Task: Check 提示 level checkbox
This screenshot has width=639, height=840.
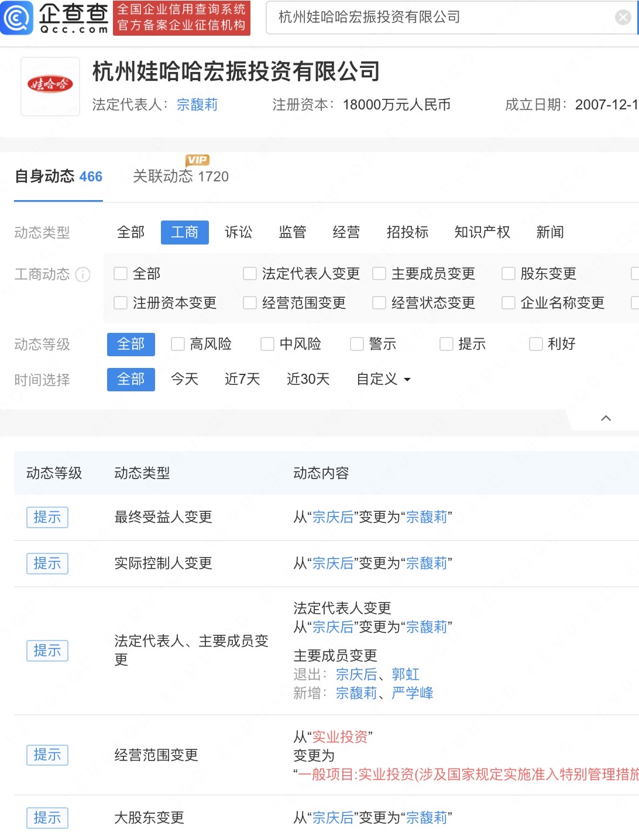Action: coord(446,344)
